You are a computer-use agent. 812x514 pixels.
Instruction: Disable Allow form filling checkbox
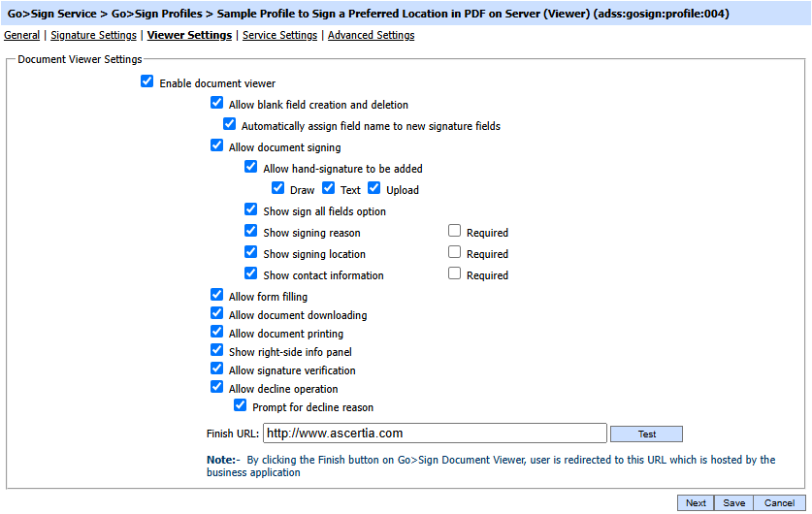(x=216, y=296)
